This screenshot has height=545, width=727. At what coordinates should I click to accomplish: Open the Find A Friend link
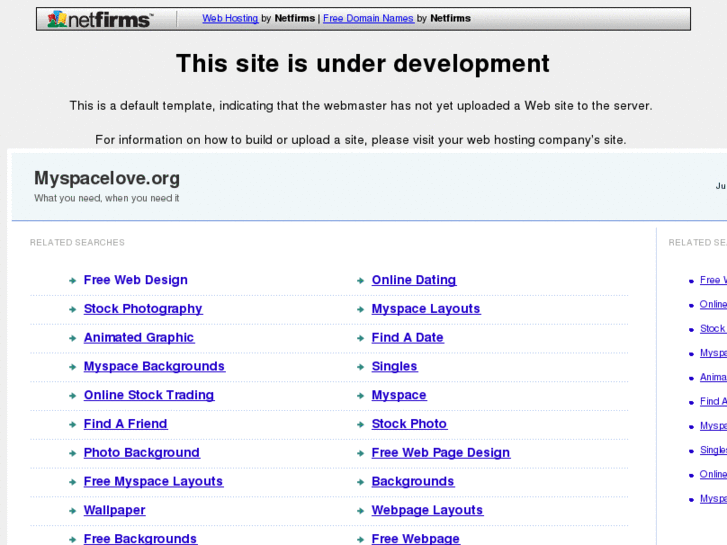click(x=125, y=424)
